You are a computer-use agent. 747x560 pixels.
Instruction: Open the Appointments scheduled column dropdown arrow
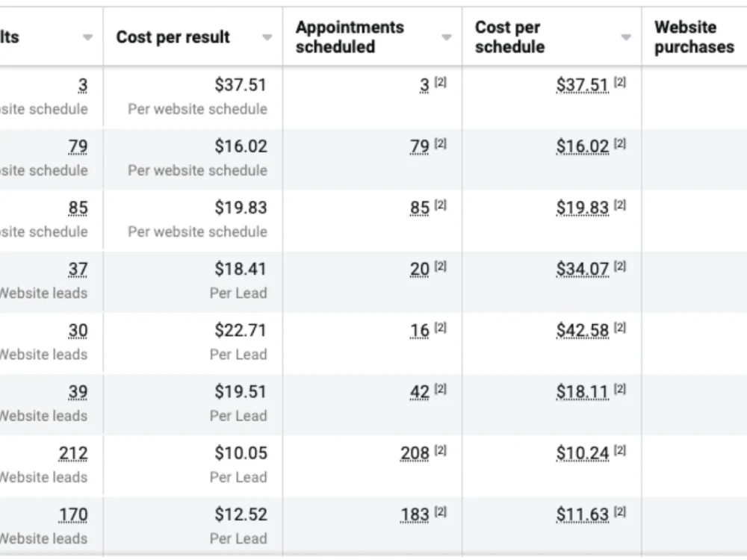click(447, 37)
